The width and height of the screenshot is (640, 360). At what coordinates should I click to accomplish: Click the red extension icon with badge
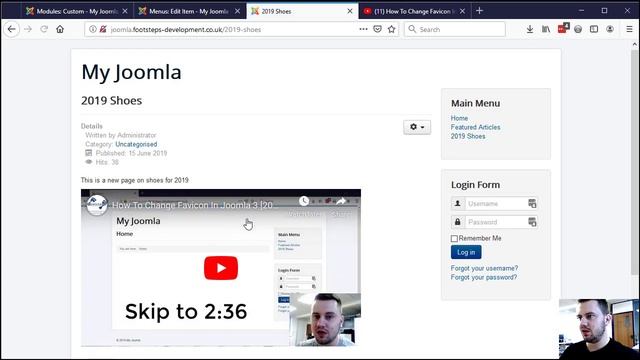[562, 29]
